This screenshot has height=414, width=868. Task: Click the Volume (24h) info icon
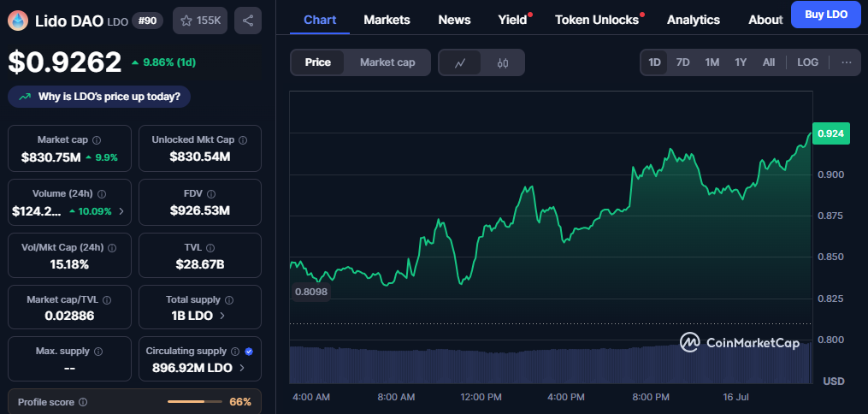click(x=102, y=194)
